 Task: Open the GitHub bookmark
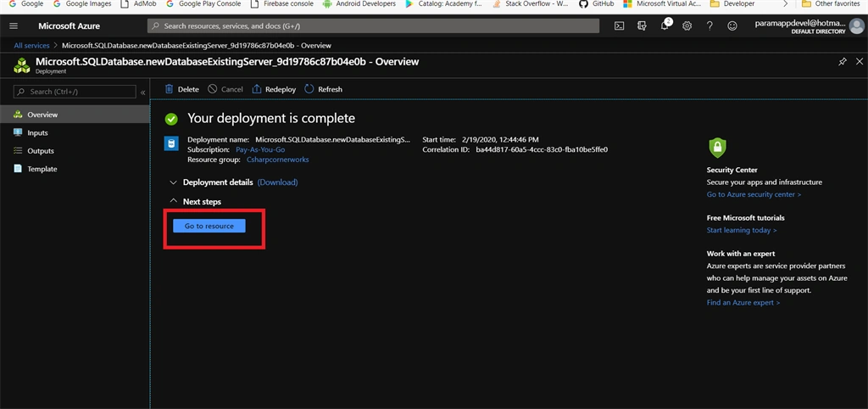click(596, 4)
